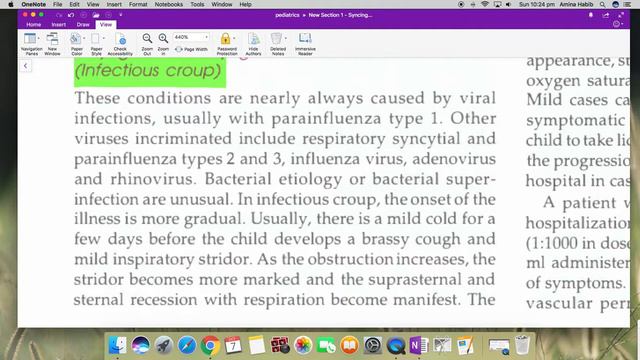The width and height of the screenshot is (640, 360).
Task: Click the Password Protection lock icon
Action: point(225,39)
